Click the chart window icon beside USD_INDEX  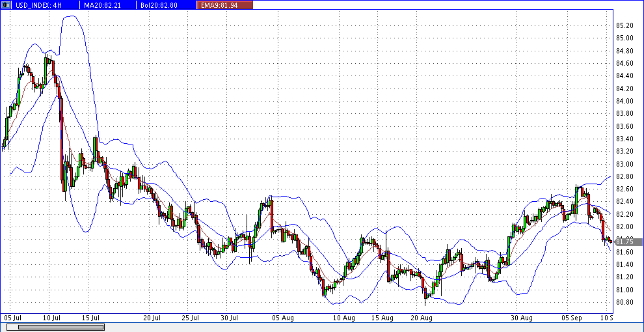pos(6,5)
